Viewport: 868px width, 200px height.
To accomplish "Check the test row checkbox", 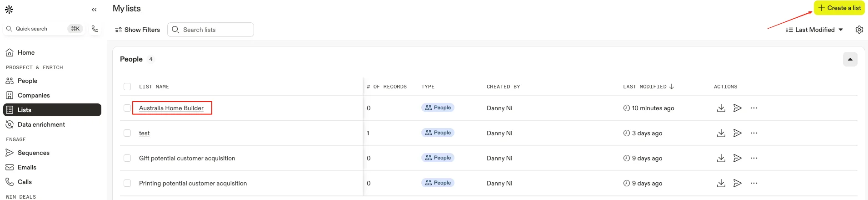I will [127, 133].
